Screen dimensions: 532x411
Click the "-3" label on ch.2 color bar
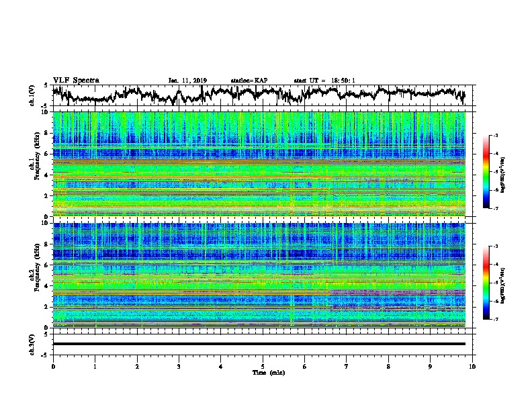pyautogui.click(x=495, y=246)
